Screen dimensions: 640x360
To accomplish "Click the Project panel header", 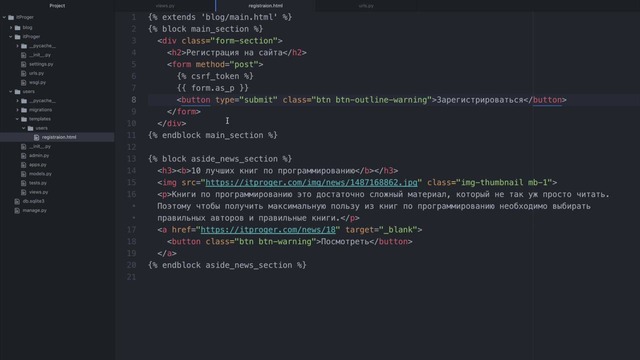I will [57, 6].
